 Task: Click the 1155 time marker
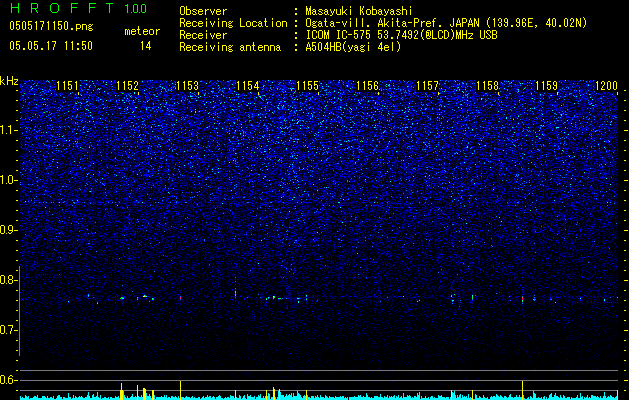coord(308,85)
